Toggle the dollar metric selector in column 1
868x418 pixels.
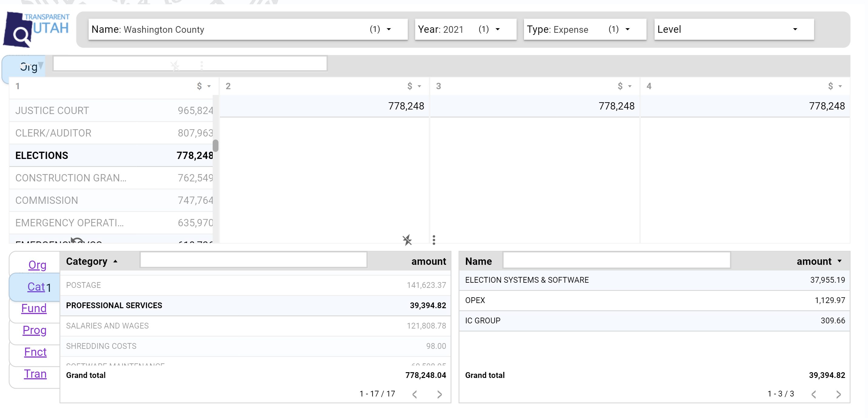coord(204,86)
